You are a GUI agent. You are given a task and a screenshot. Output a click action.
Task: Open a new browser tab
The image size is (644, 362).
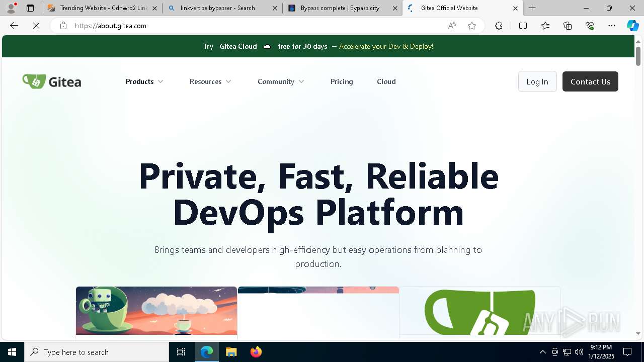532,8
